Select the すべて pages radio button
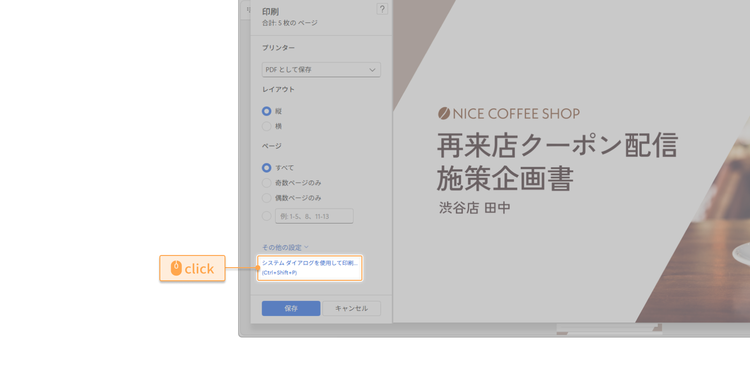The image size is (750, 375). pyautogui.click(x=266, y=168)
